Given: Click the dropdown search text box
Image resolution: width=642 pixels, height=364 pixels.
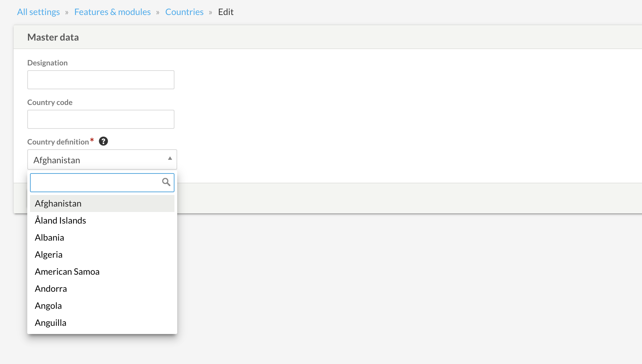Looking at the screenshot, I should (x=102, y=183).
